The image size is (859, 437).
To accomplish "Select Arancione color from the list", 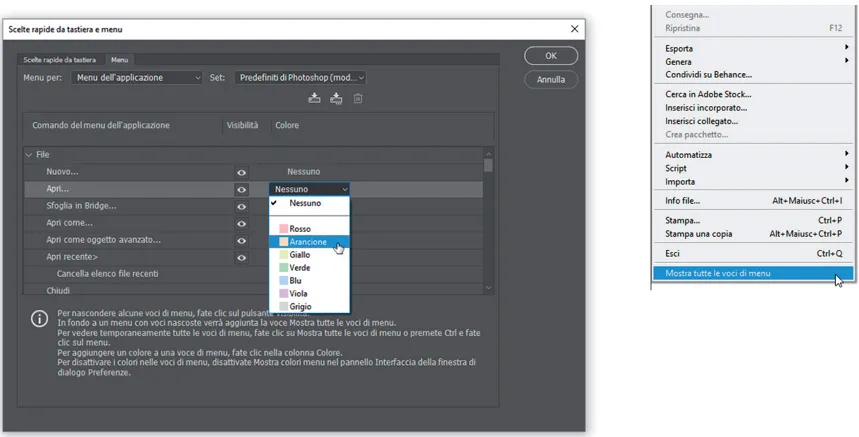I will pos(308,242).
